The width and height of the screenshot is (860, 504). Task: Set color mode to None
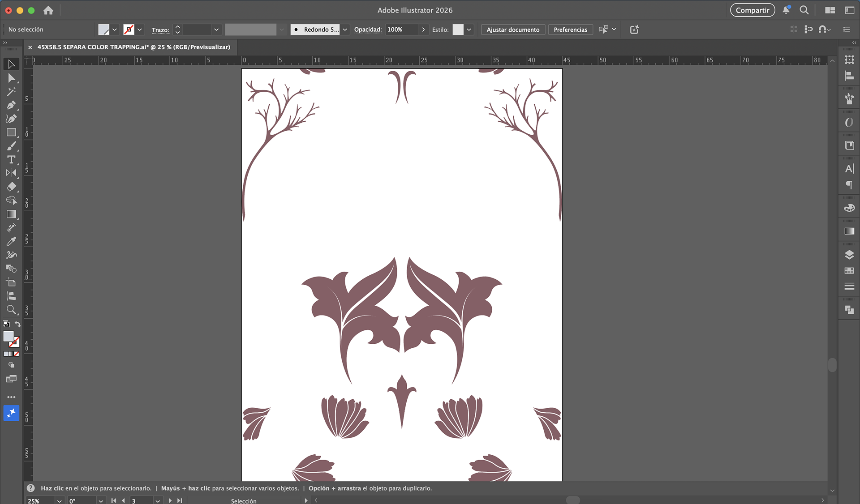17,354
